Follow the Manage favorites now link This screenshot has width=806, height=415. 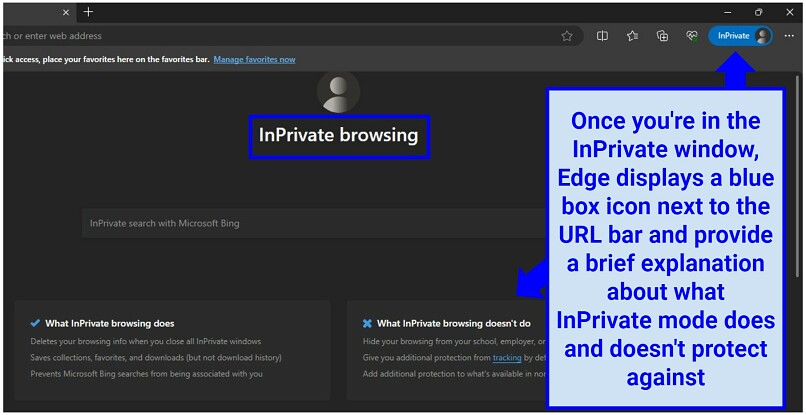[x=254, y=60]
